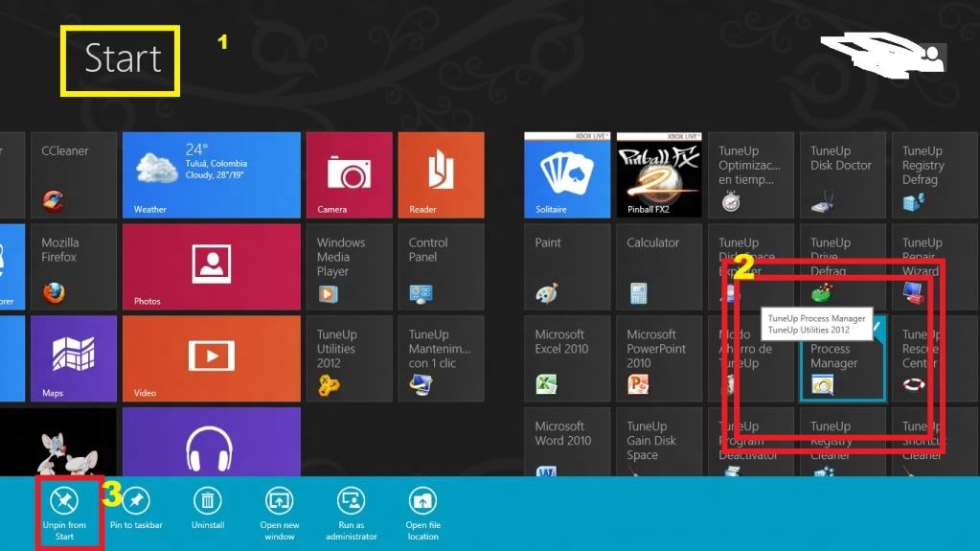Open the Calculator tile
This screenshot has width=980, height=551.
click(x=659, y=267)
